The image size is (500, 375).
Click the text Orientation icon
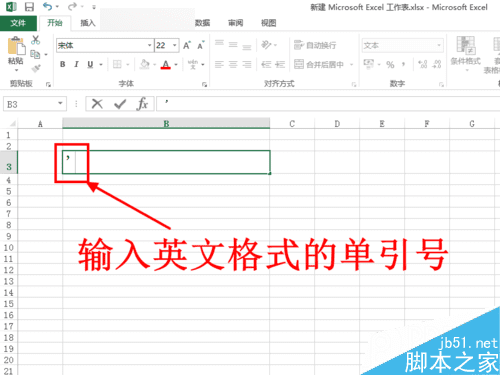click(x=266, y=44)
